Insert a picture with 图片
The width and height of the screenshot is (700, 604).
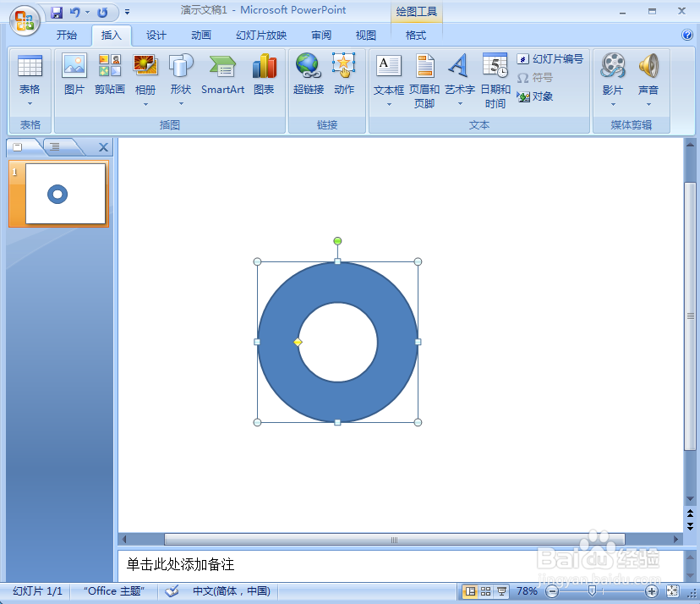[x=74, y=74]
